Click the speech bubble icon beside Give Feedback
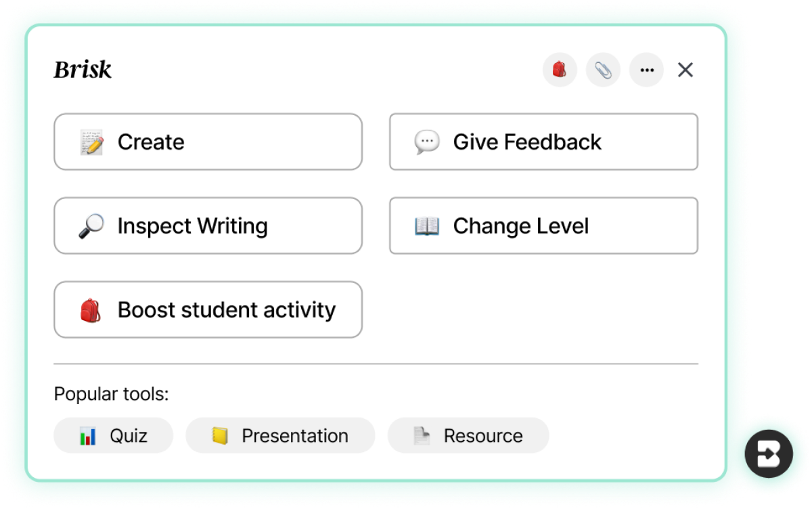812x509 pixels. pyautogui.click(x=426, y=142)
